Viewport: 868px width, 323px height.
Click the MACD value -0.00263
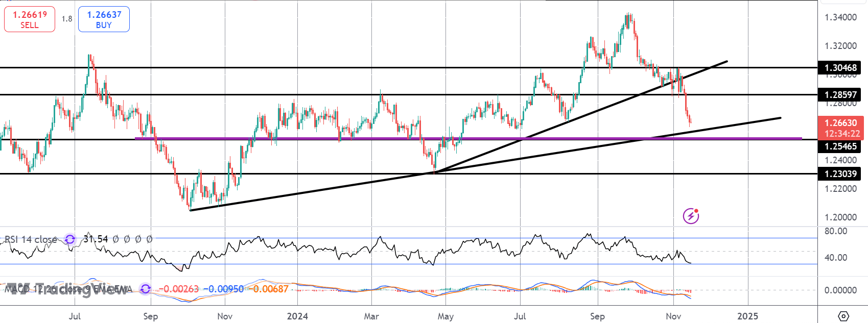click(x=178, y=289)
